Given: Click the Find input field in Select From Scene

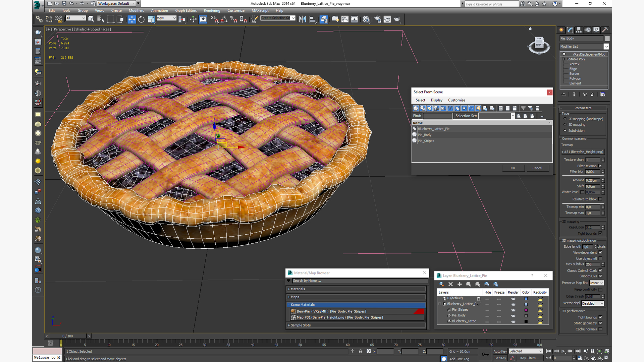Looking at the screenshot, I should [x=437, y=116].
